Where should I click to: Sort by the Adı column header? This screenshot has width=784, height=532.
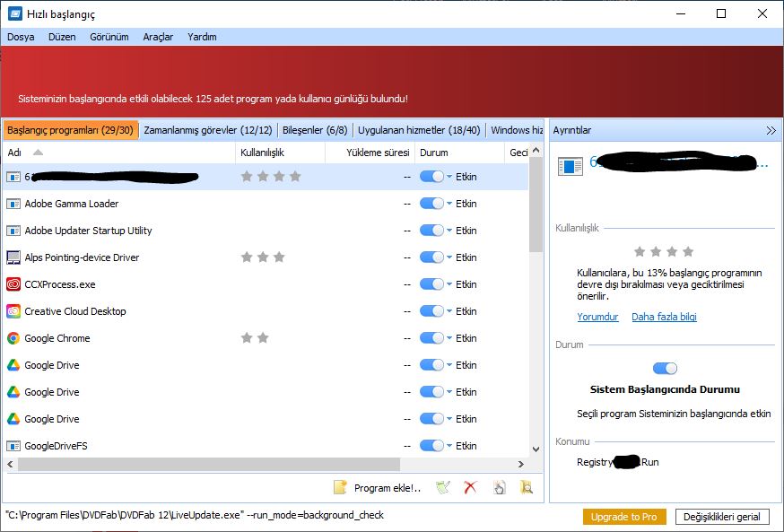[x=119, y=153]
